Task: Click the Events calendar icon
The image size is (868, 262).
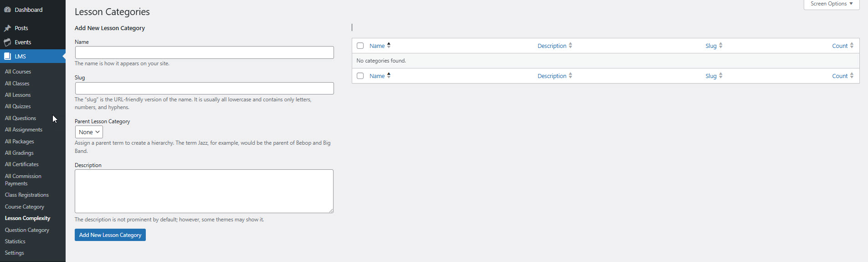Action: tap(7, 42)
